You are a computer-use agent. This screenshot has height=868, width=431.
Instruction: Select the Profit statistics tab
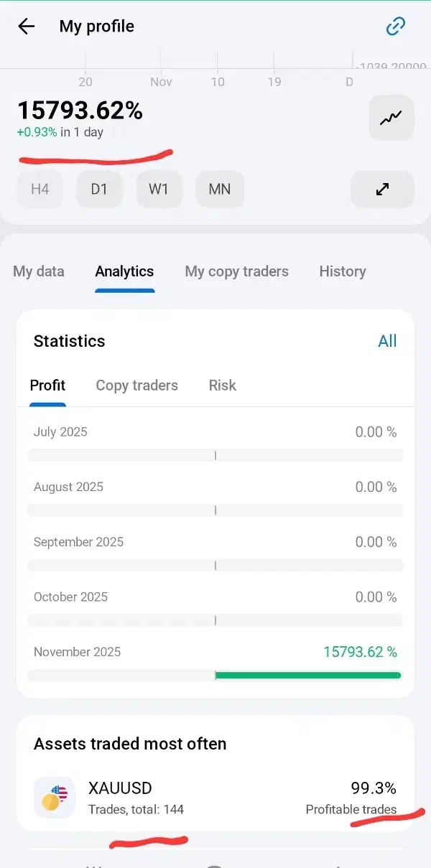[47, 386]
